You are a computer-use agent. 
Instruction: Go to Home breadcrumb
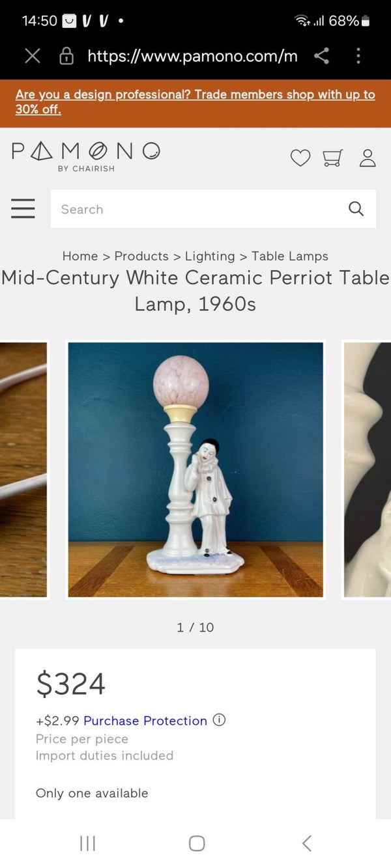pos(80,256)
